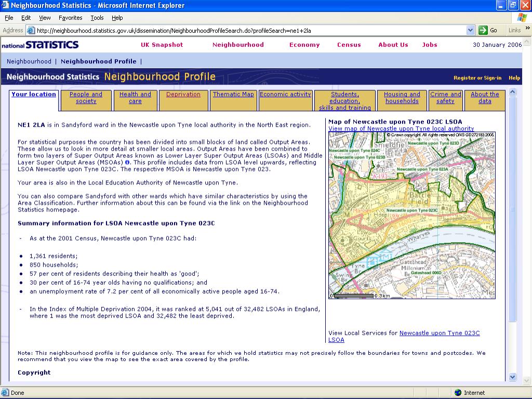Click the '30 January 2006' date text
532x399 pixels.
(x=497, y=45)
